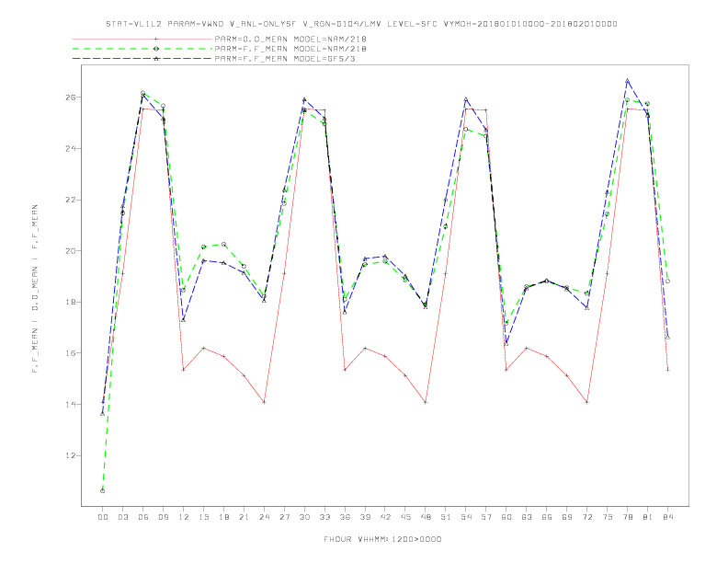
Task: Click y-axis tick label 22
Action: coord(69,200)
